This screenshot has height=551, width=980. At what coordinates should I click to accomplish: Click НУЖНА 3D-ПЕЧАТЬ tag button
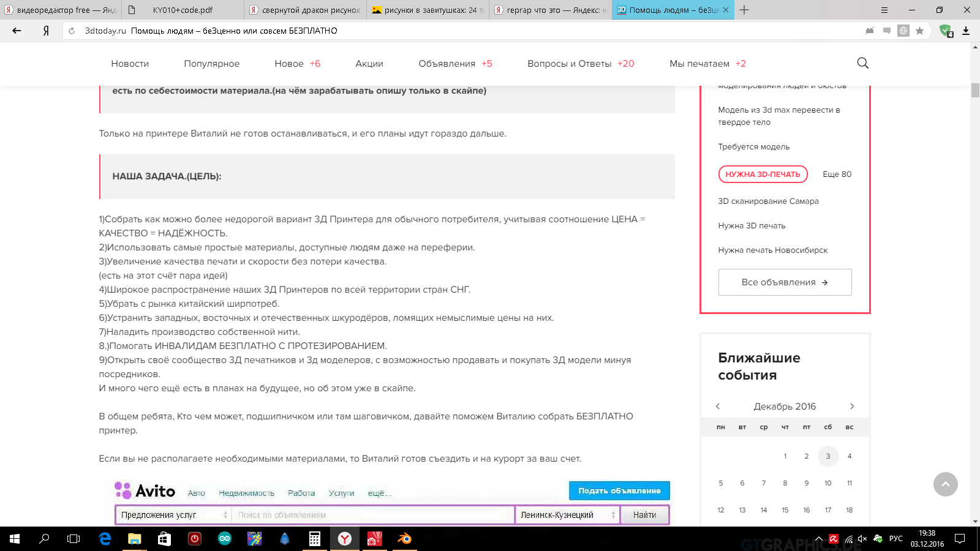[763, 174]
